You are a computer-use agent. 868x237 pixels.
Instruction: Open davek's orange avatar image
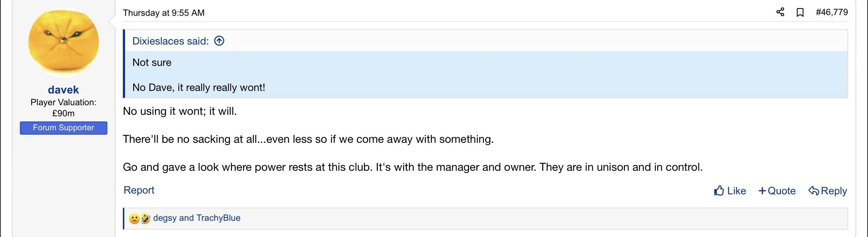pyautogui.click(x=63, y=42)
